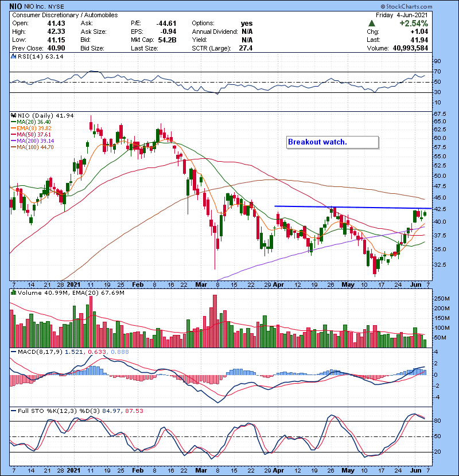Click the 'Apr' label on the price time axis
Image resolution: width=459 pixels, height=476 pixels.
click(x=279, y=285)
